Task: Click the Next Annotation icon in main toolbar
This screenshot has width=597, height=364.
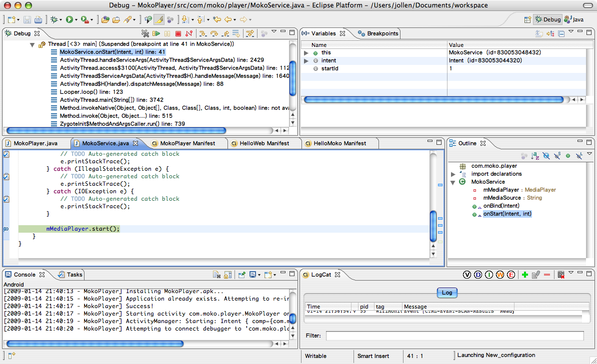Action: pos(184,19)
